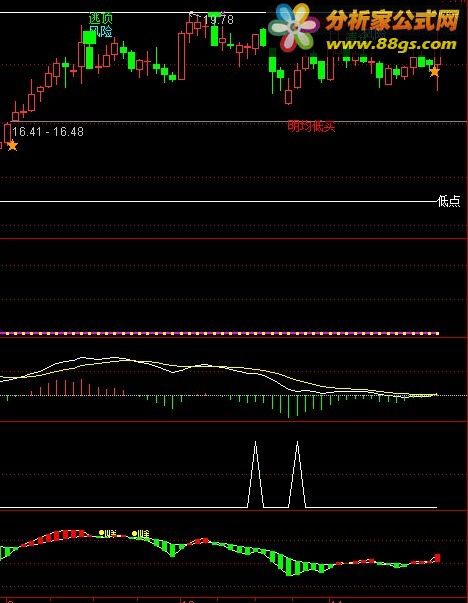Click the orange star on the last candlestick
This screenshot has height=603, width=468.
pyautogui.click(x=435, y=71)
